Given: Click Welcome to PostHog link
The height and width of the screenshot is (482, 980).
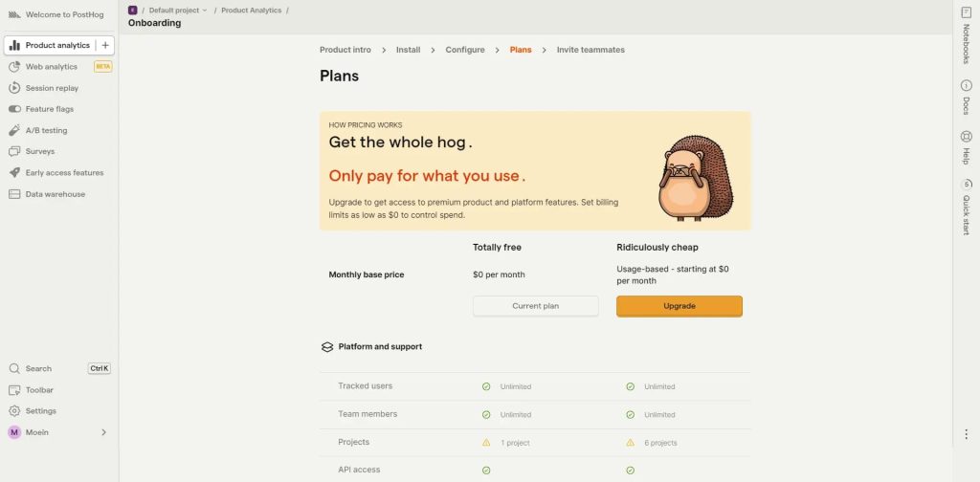Looking at the screenshot, I should pos(64,14).
